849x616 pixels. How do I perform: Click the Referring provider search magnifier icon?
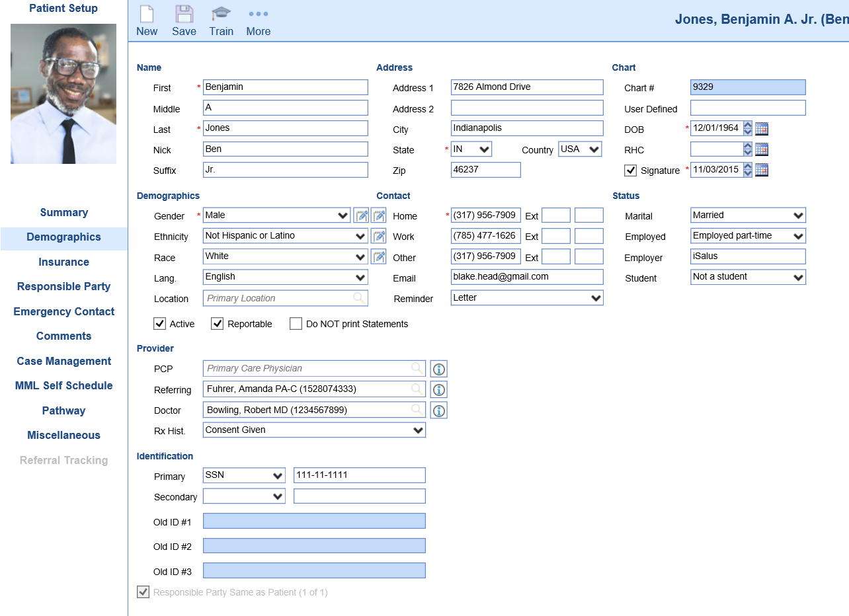[417, 389]
